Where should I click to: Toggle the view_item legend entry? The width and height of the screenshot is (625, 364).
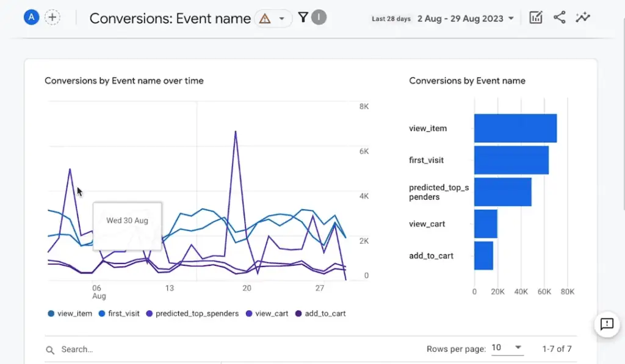(x=69, y=313)
